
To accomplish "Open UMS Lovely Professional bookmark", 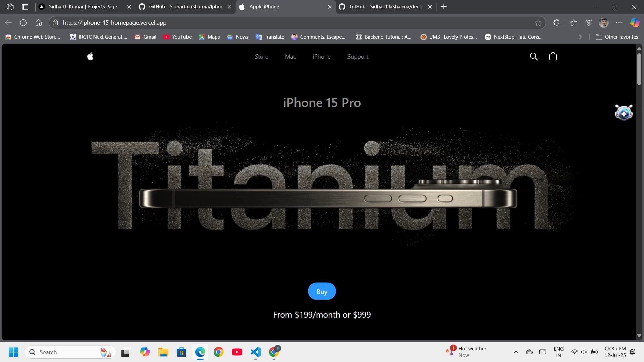I will (x=448, y=37).
